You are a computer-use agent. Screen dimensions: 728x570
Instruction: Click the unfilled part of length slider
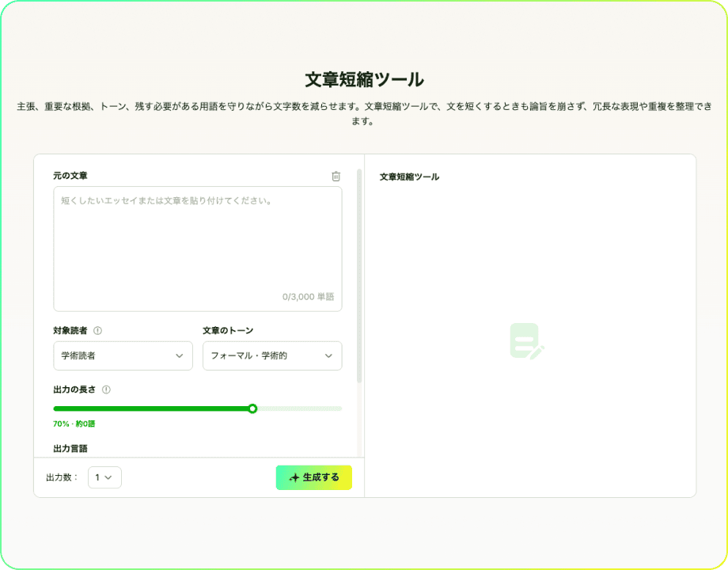click(299, 408)
